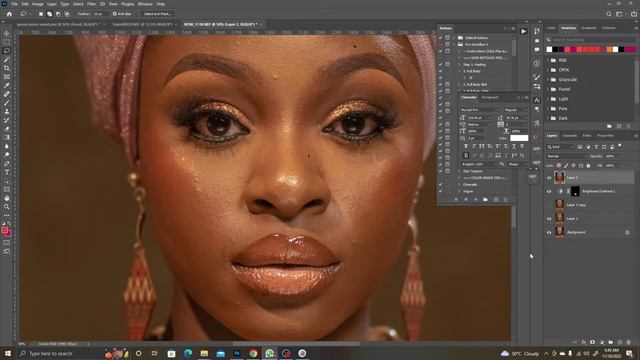Open the Image menu
This screenshot has height=360, width=640.
tap(37, 4)
